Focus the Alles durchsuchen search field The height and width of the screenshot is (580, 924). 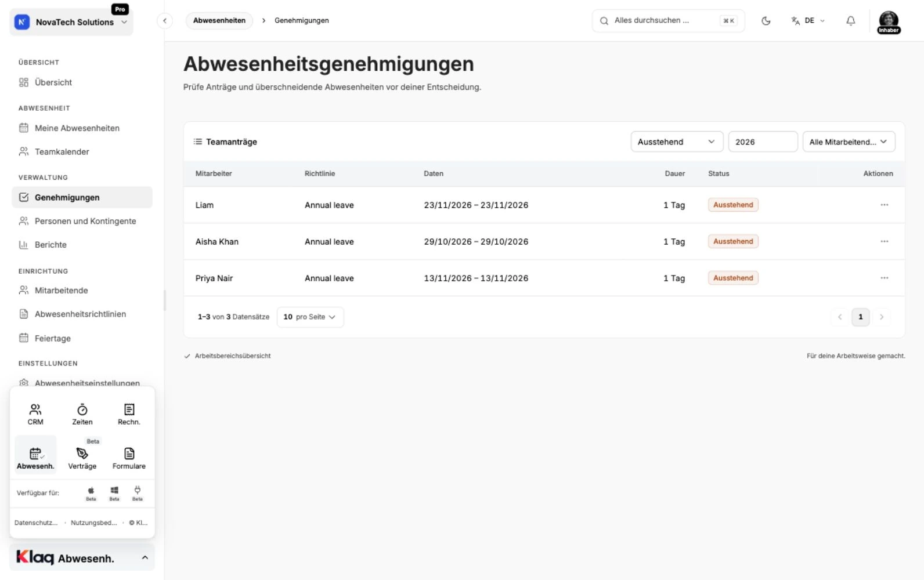pyautogui.click(x=668, y=21)
